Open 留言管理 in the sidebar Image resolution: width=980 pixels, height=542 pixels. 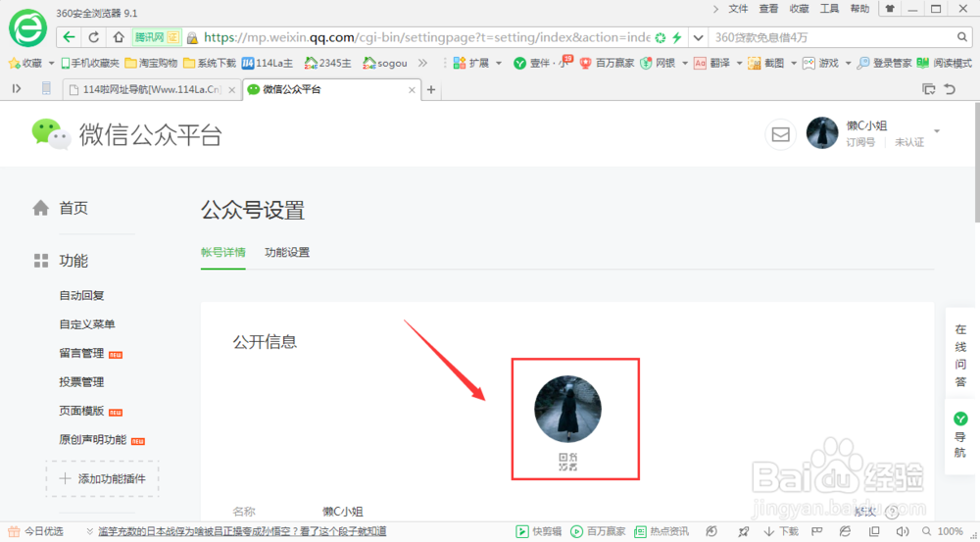(82, 353)
